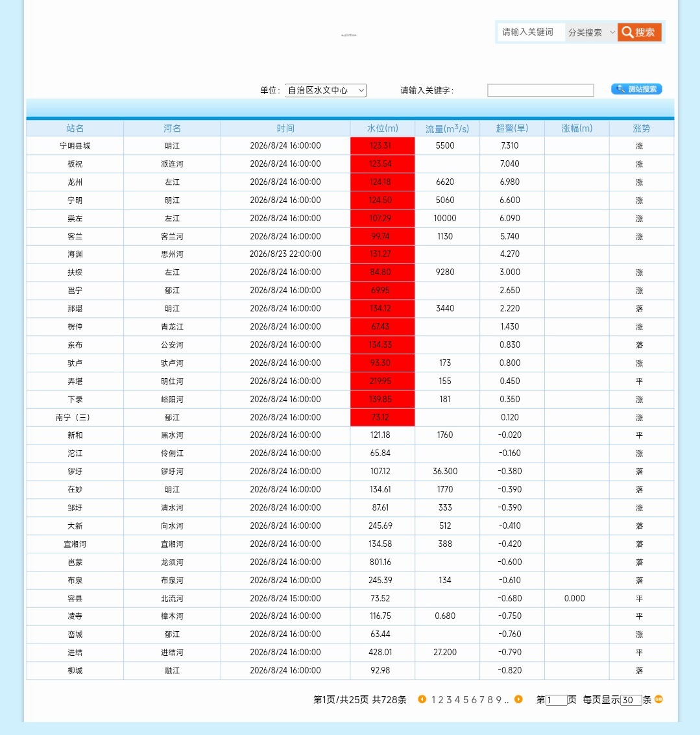Focus the station keyword text field
Image resolution: width=700 pixels, height=735 pixels.
point(540,90)
